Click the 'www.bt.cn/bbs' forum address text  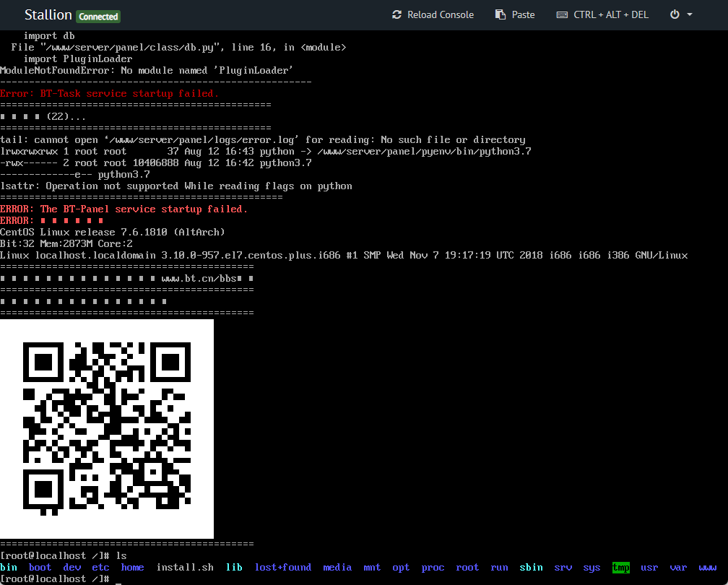pyautogui.click(x=199, y=279)
